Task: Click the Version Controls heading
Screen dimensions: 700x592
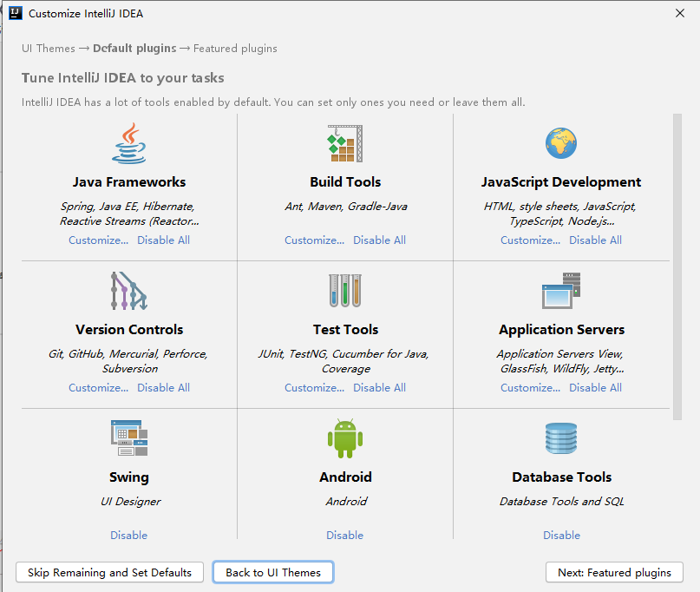Action: pos(129,330)
